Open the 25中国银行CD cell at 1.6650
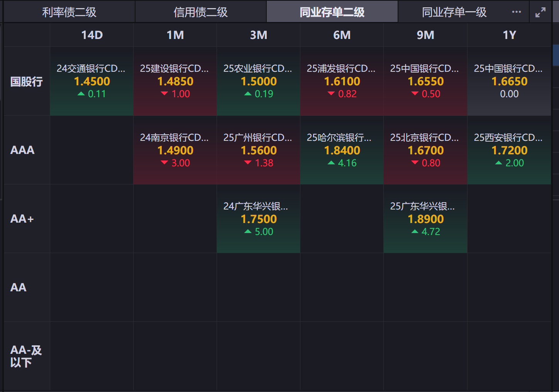Viewport: 559px width, 392px height. coord(509,81)
